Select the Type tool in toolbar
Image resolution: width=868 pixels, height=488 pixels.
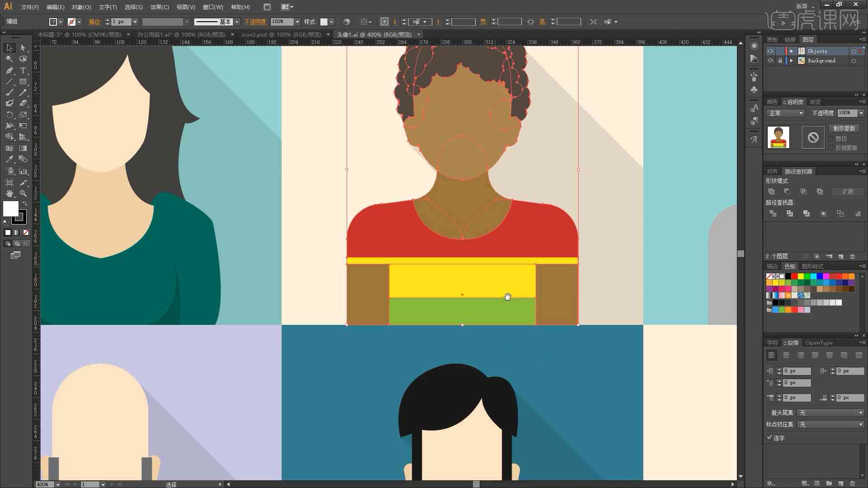click(22, 70)
